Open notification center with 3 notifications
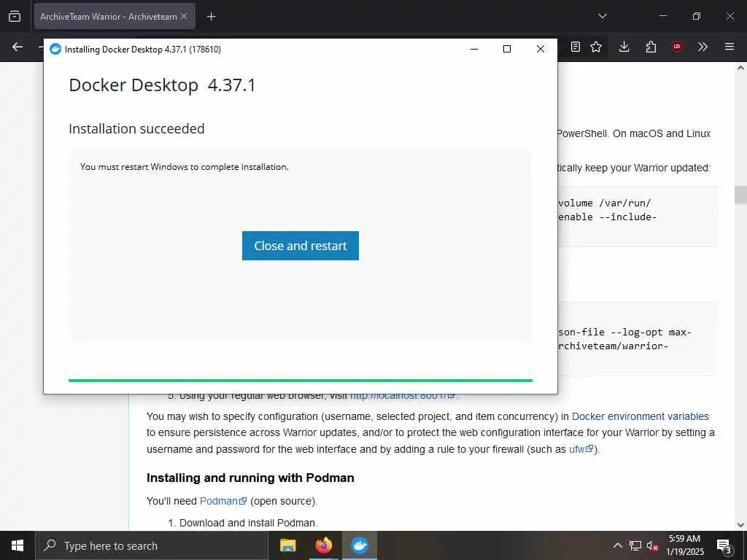 point(724,546)
